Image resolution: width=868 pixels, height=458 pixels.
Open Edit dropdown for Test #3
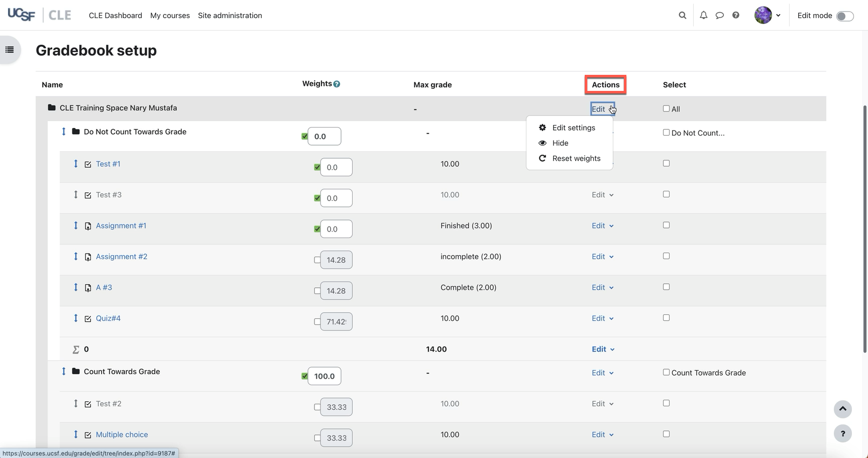point(603,195)
